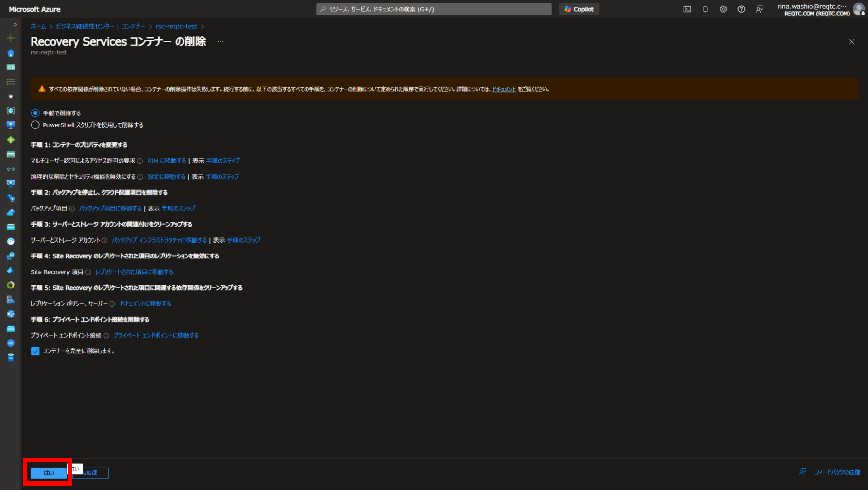Open the Monitor gauge icon in sidebar

click(x=11, y=241)
